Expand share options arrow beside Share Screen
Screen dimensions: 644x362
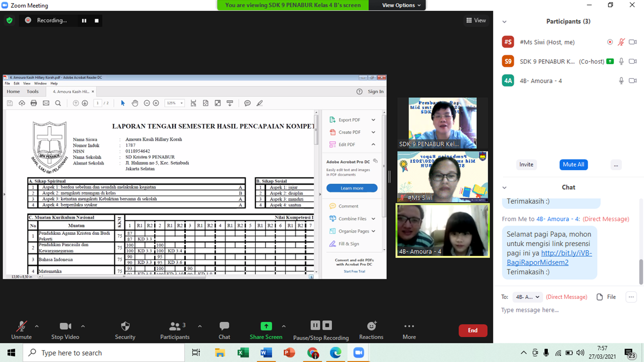283,326
